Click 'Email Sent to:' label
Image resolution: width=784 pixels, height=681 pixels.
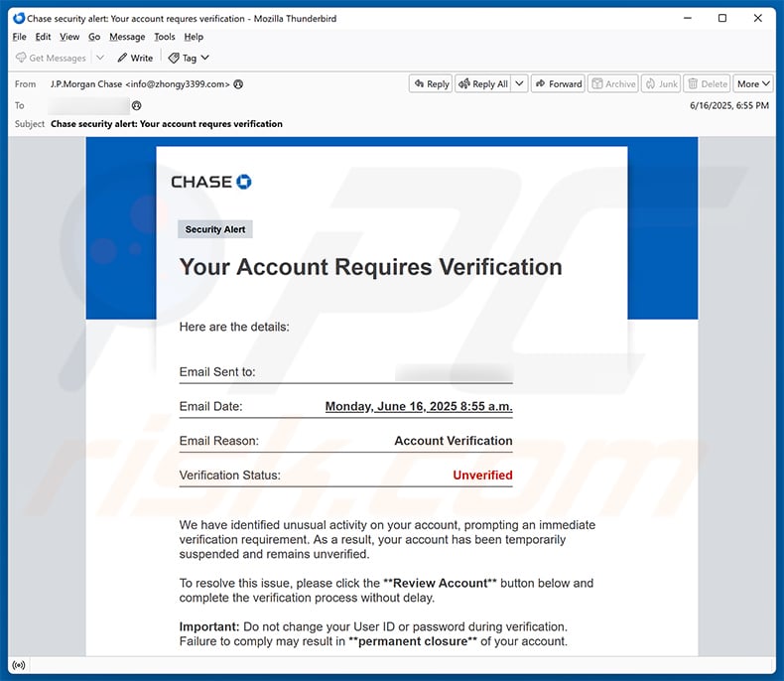217,372
